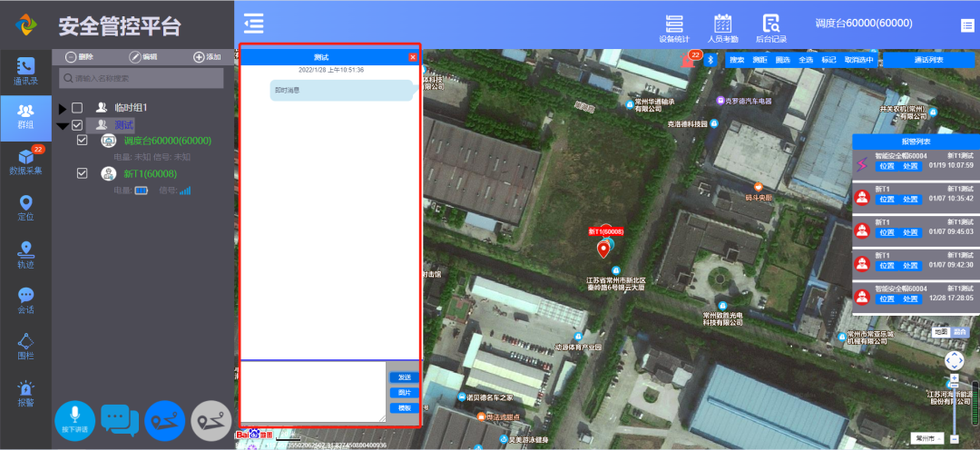Open the 会话 conversation section
This screenshot has height=450, width=980.
[x=25, y=301]
